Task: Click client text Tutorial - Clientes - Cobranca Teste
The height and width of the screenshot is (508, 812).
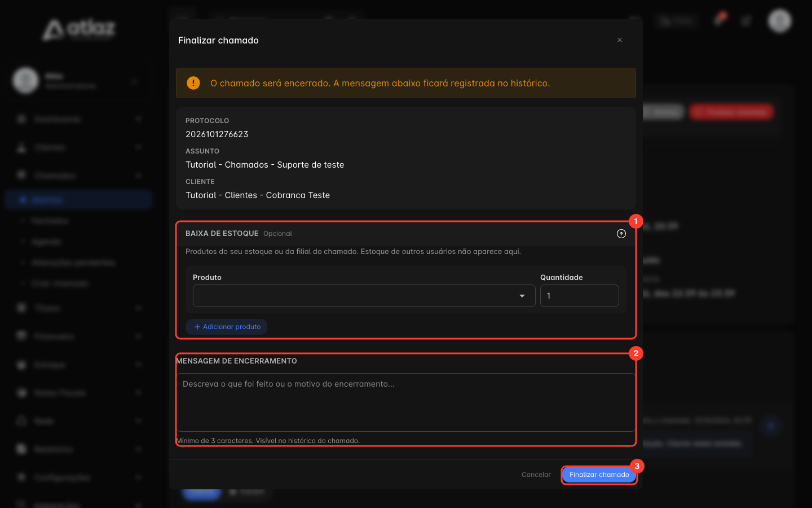Action: pyautogui.click(x=258, y=195)
